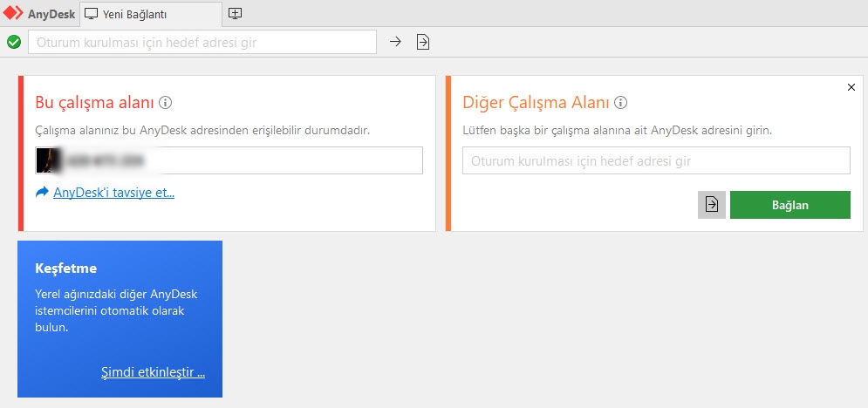Open file transfer from the top toolbar

point(423,42)
